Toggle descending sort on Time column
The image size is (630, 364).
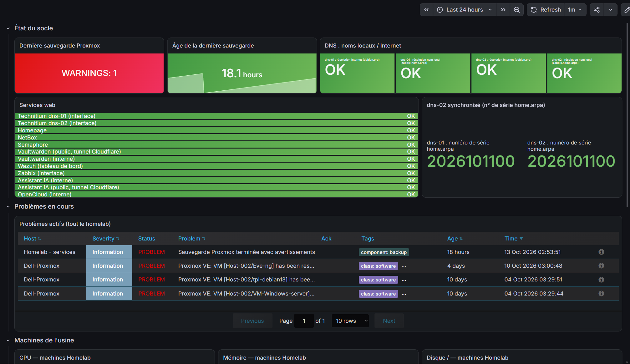click(514, 239)
